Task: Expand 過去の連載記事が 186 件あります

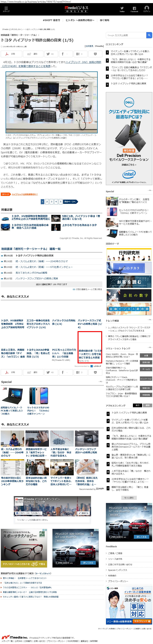Action: coord(51,284)
